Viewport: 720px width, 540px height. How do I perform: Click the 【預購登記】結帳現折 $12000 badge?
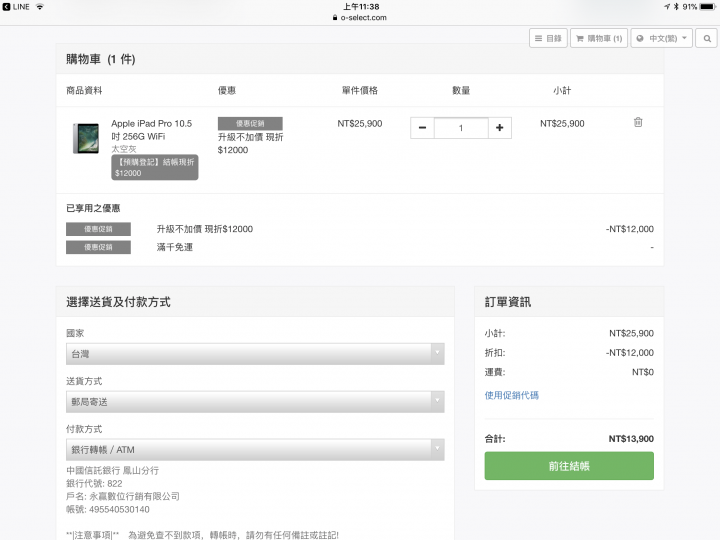[155, 167]
